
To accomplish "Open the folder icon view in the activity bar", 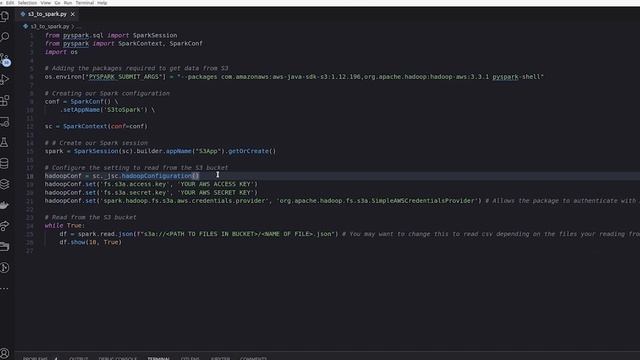I will (x=5, y=247).
